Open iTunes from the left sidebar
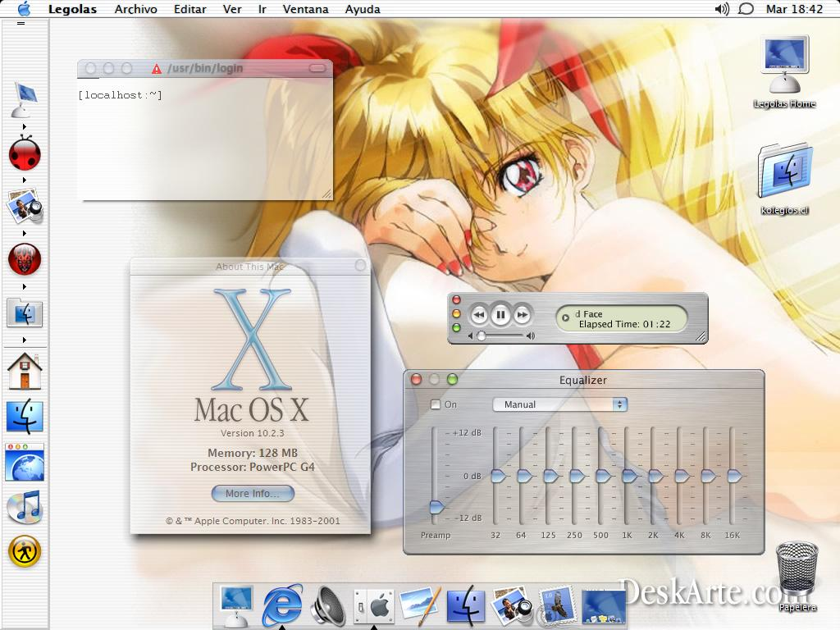 pos(25,507)
